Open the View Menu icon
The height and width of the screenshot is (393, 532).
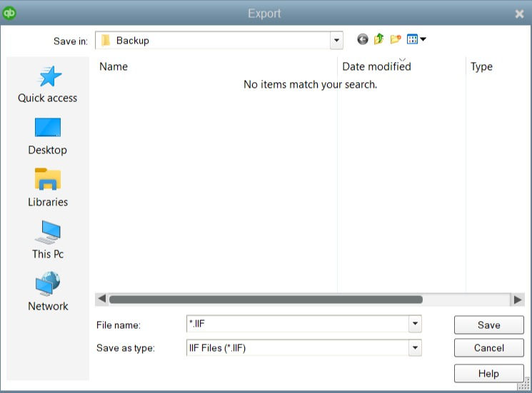[x=412, y=39]
